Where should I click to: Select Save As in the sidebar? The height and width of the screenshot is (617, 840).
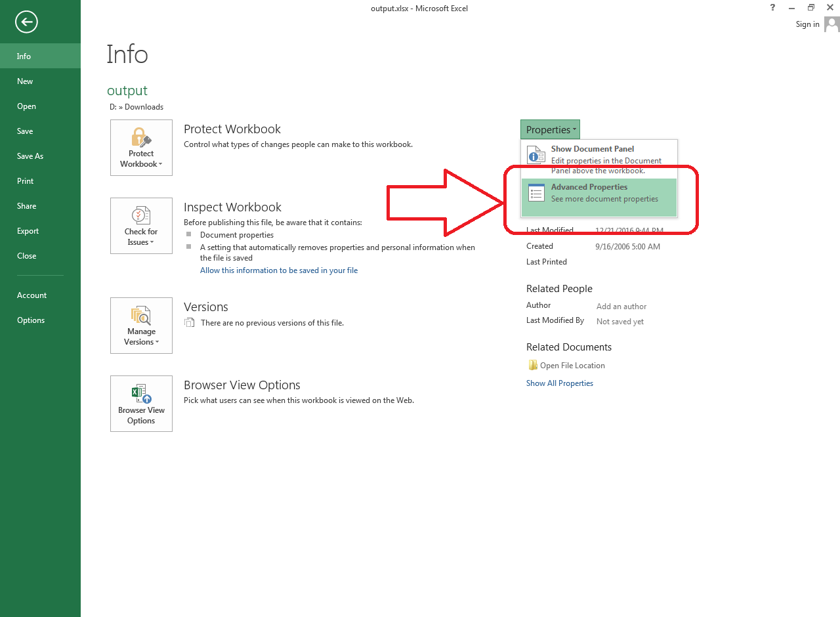(x=30, y=156)
